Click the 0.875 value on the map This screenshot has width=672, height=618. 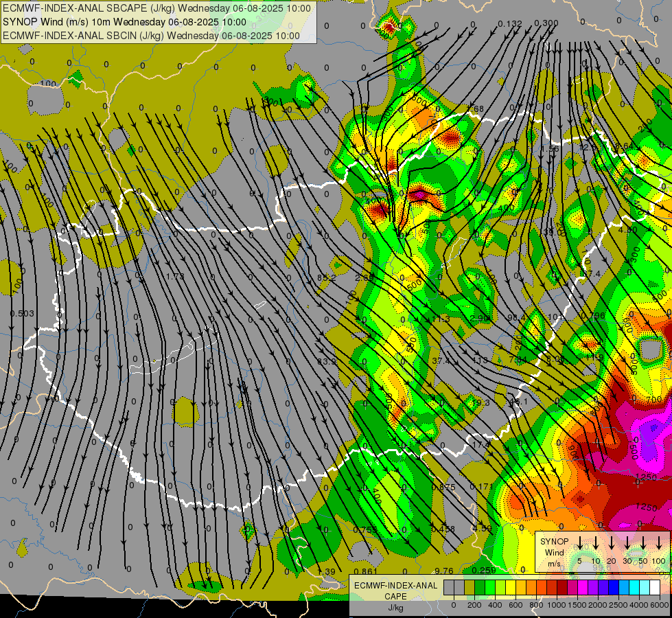[x=443, y=488]
